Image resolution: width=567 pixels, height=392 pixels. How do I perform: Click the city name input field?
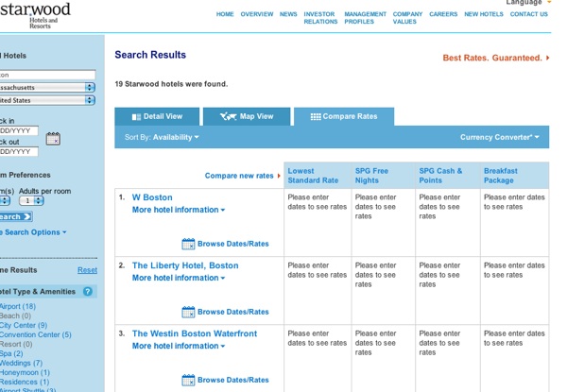[47, 75]
